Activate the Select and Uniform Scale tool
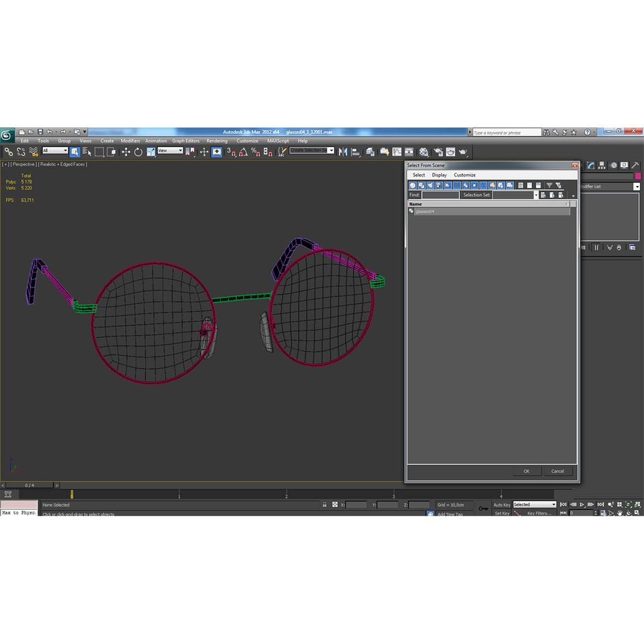644x644 pixels. 151,152
